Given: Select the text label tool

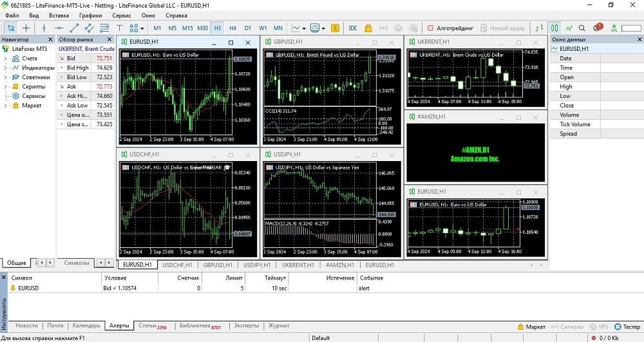Looking at the screenshot, I should (120, 28).
